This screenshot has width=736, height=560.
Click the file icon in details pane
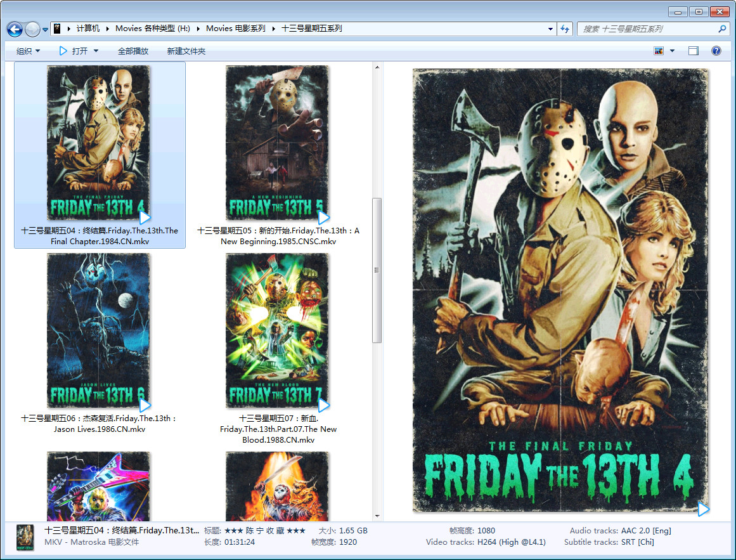(25, 537)
